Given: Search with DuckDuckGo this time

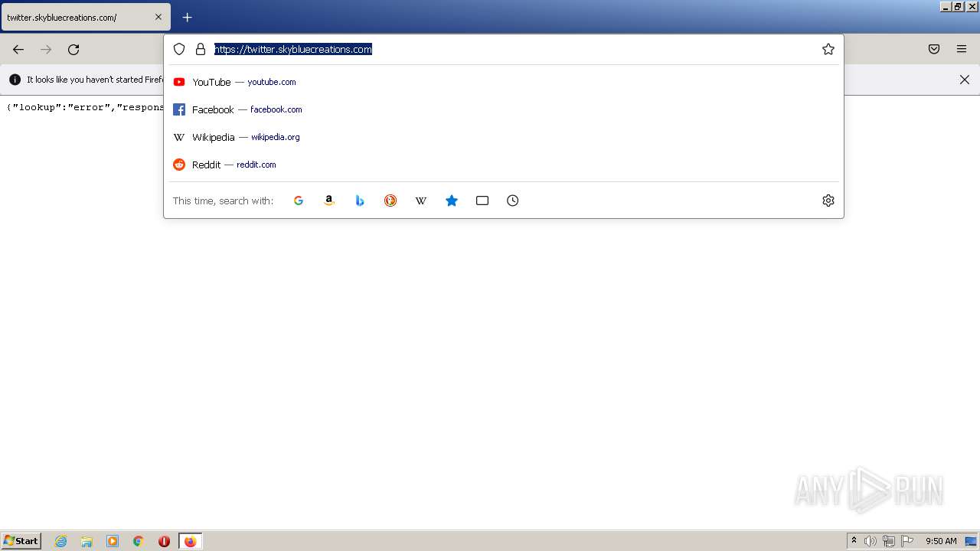Looking at the screenshot, I should pyautogui.click(x=390, y=201).
